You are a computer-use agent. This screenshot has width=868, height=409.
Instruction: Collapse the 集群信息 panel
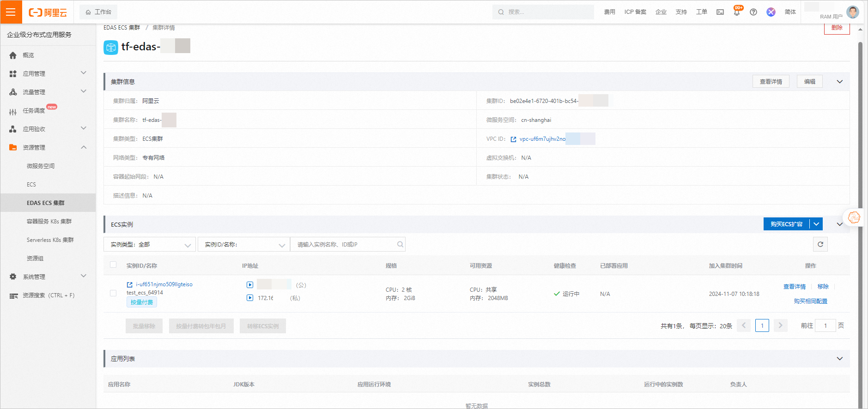click(x=840, y=82)
